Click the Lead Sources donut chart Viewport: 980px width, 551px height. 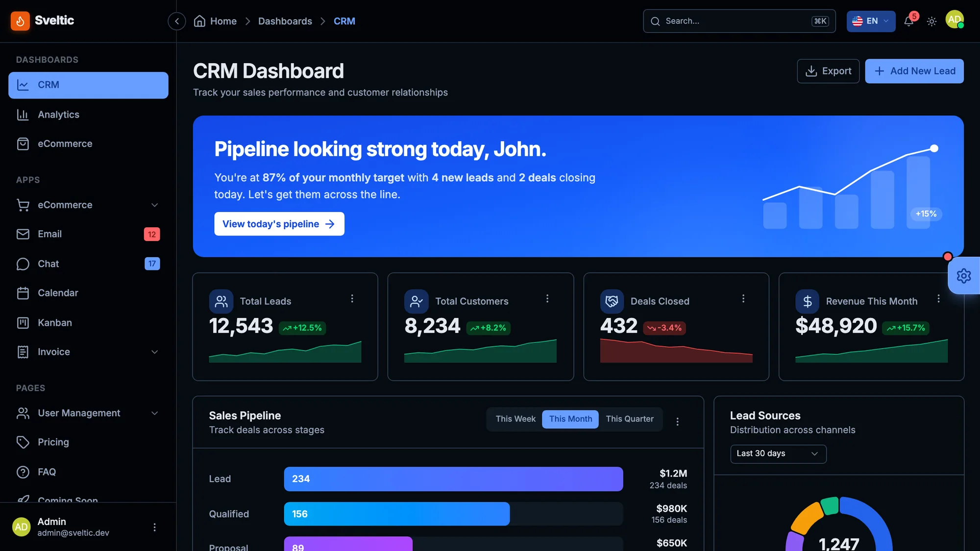click(x=839, y=524)
